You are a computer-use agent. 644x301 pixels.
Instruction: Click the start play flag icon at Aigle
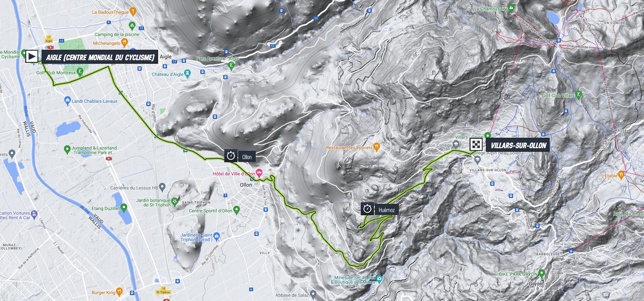32,57
